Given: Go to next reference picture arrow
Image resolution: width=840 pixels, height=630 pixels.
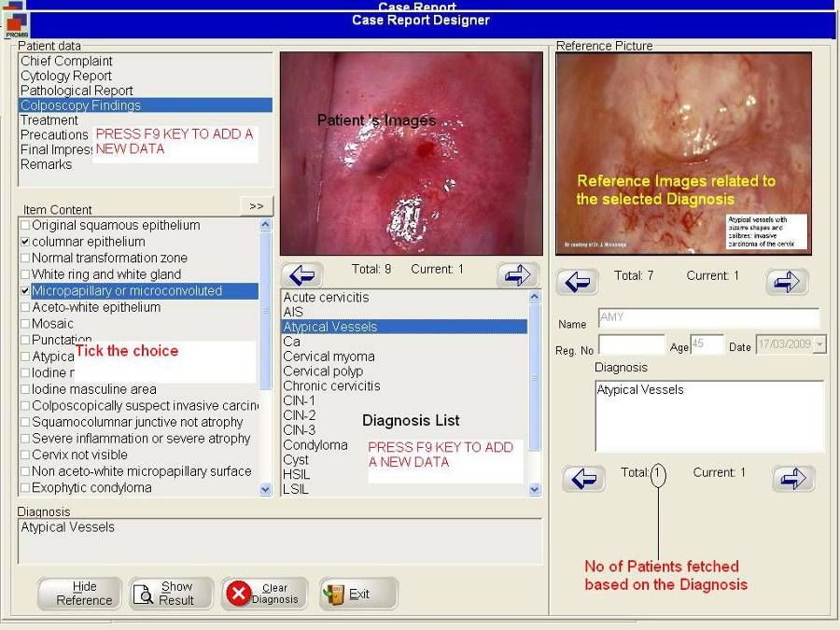Looking at the screenshot, I should point(787,281).
